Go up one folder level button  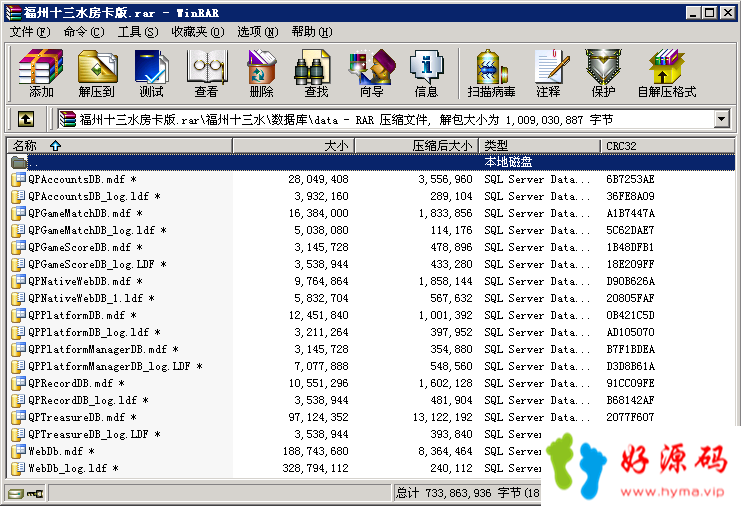click(x=26, y=119)
